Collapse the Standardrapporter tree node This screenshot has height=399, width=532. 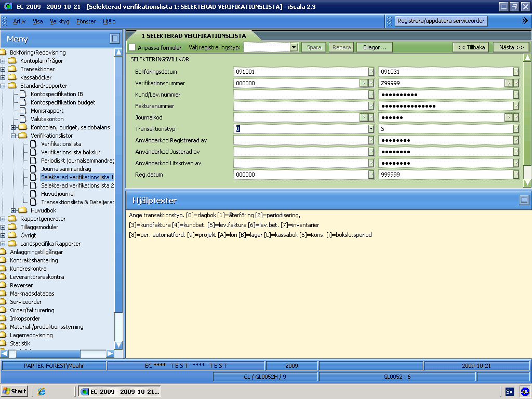(x=3, y=86)
